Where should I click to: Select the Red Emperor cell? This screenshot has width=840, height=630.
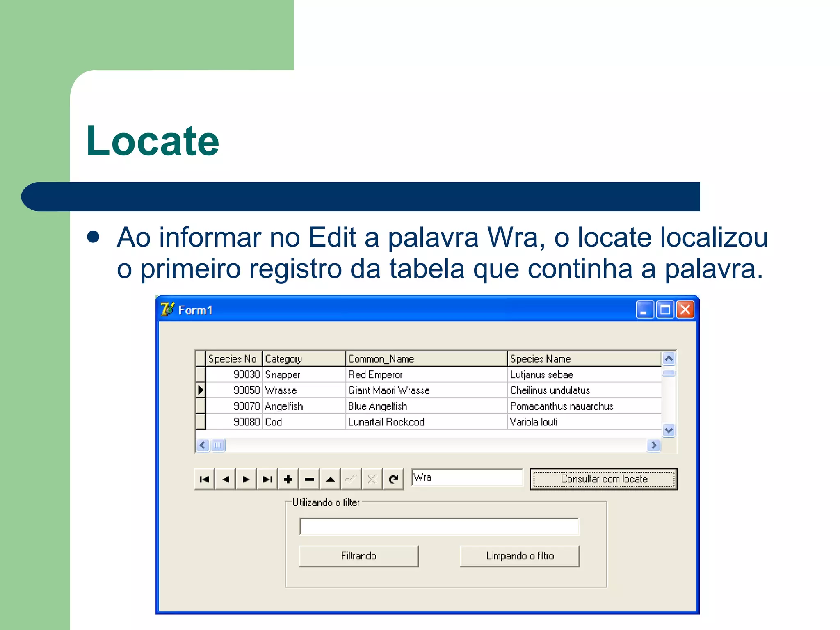(x=427, y=374)
